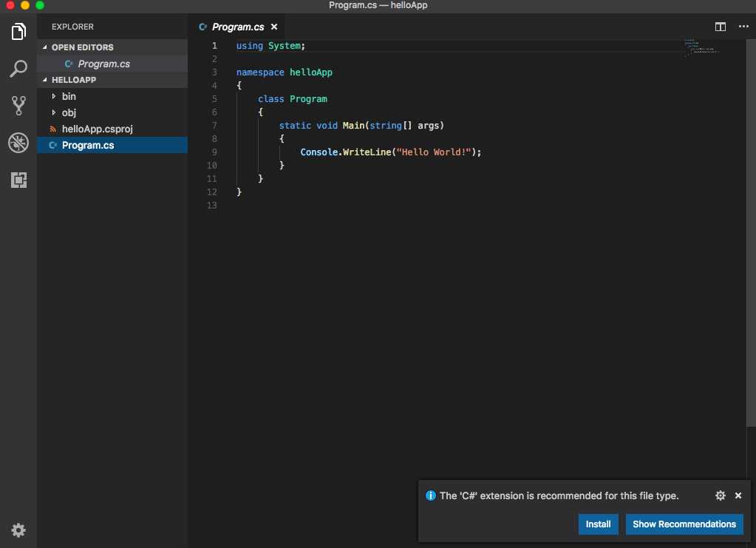Install the recommended C# extension
Image resolution: width=756 pixels, height=548 pixels.
pos(599,524)
